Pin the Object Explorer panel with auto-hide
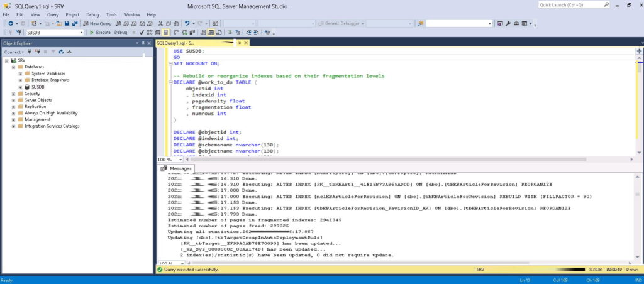644x284 pixels. tap(143, 43)
